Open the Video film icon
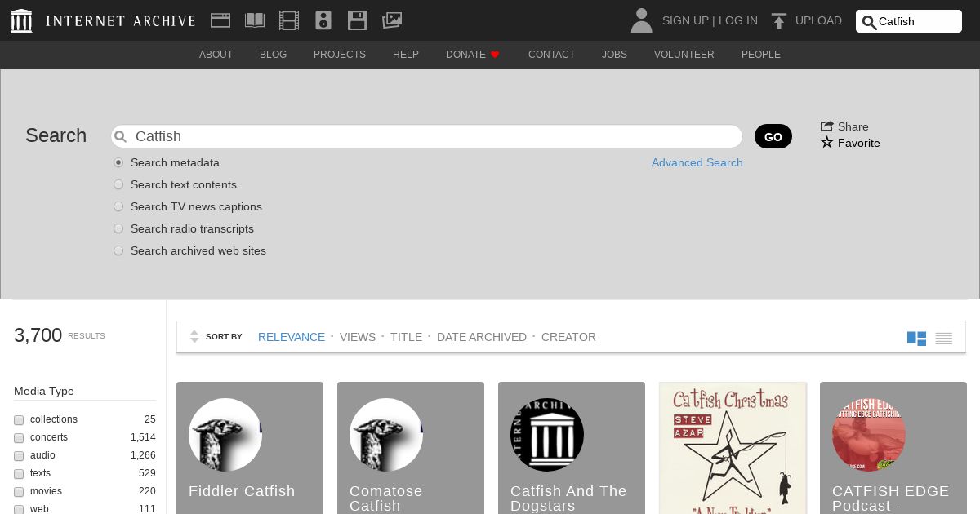980x514 pixels. coord(289,20)
